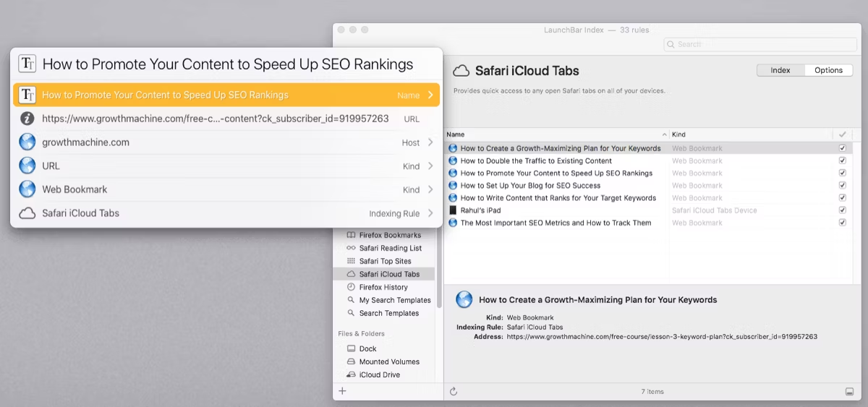Click the globe icon for How to Double the Traffic

click(x=453, y=160)
